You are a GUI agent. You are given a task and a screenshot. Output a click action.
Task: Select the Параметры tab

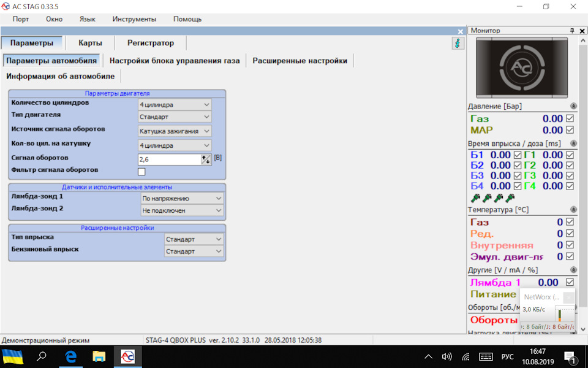tap(32, 43)
